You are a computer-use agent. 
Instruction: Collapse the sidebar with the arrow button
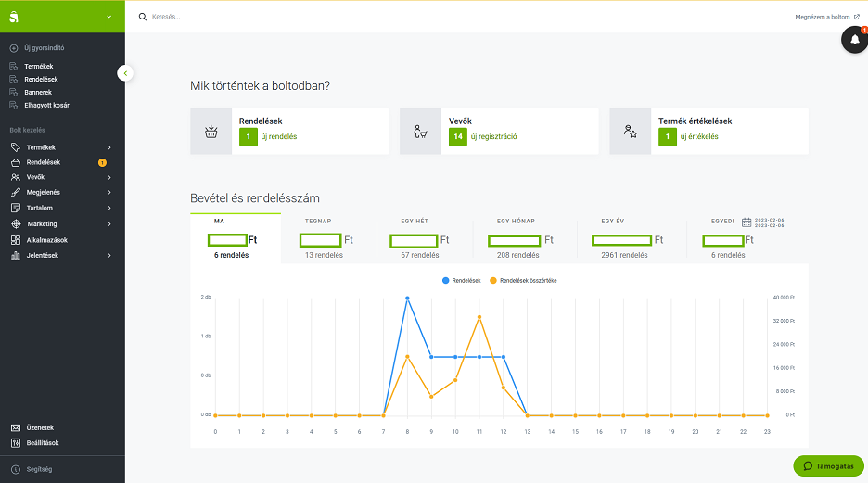click(x=126, y=73)
